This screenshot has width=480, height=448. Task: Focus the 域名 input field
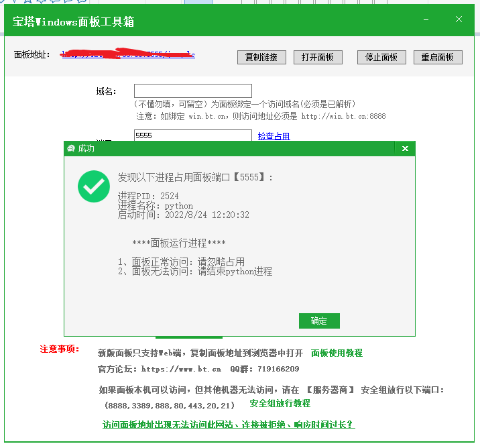tap(193, 91)
